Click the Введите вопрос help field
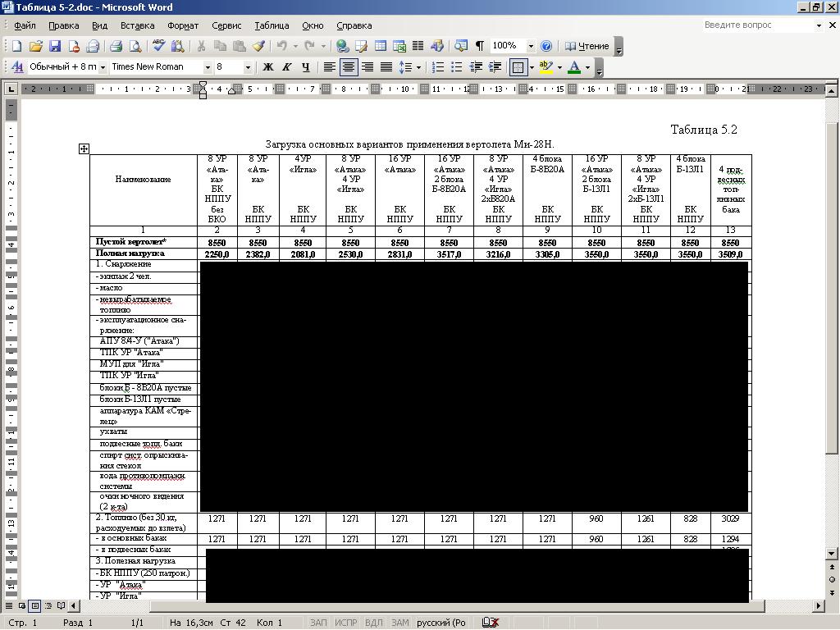This screenshot has width=840, height=630. (x=759, y=25)
